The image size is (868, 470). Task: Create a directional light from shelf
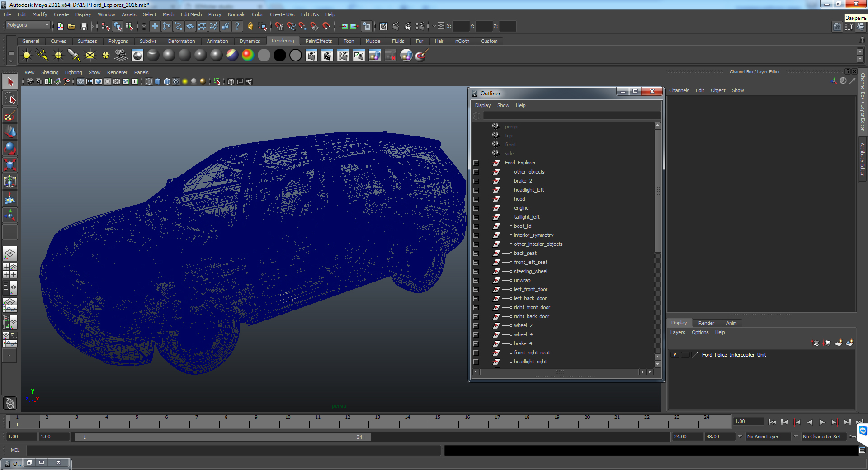tap(42, 55)
